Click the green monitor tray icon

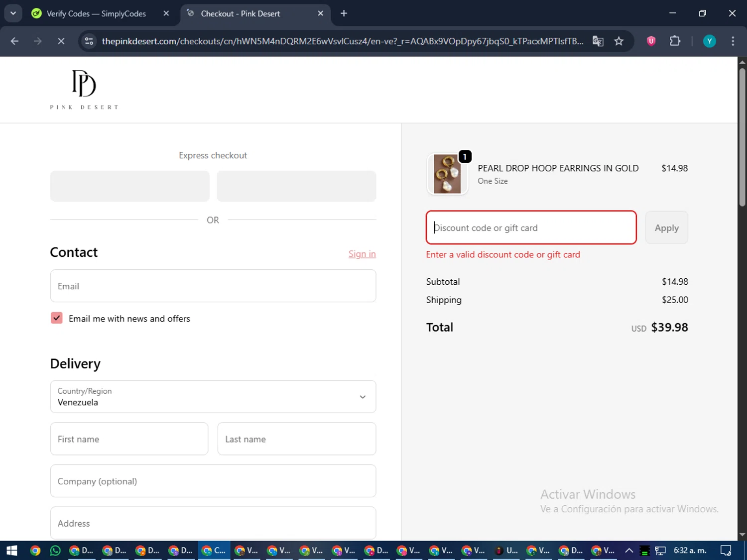644,551
